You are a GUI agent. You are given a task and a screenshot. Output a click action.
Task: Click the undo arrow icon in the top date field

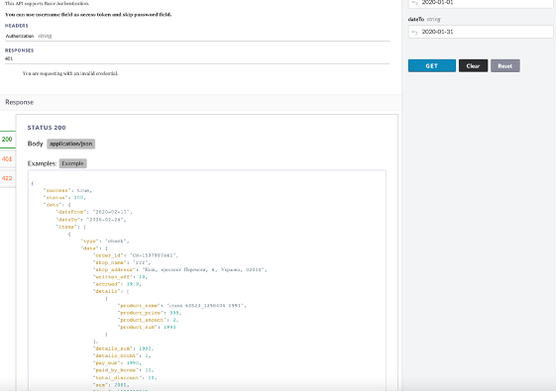tap(414, 3)
